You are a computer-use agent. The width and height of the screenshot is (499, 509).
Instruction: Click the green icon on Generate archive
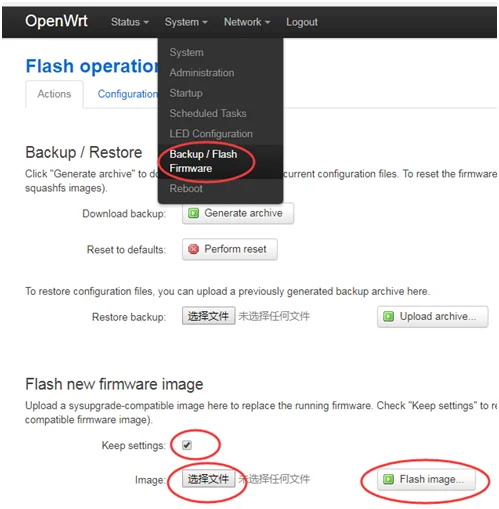pyautogui.click(x=193, y=213)
